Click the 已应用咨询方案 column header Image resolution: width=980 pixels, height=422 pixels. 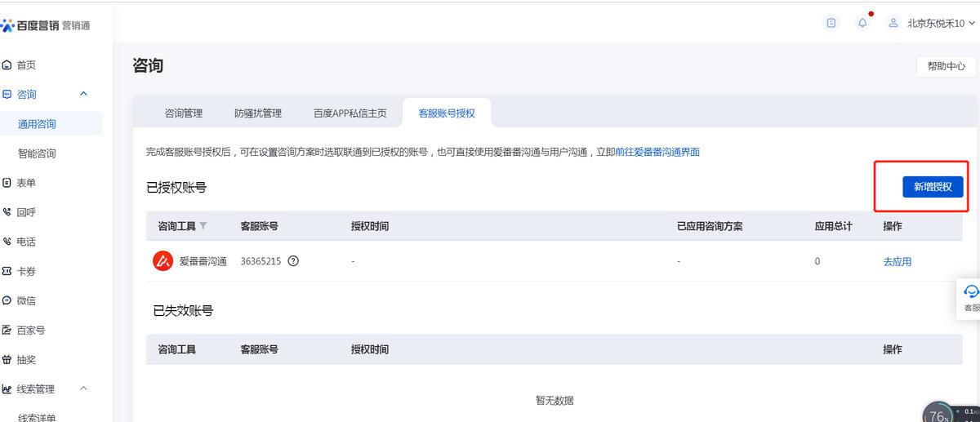710,226
